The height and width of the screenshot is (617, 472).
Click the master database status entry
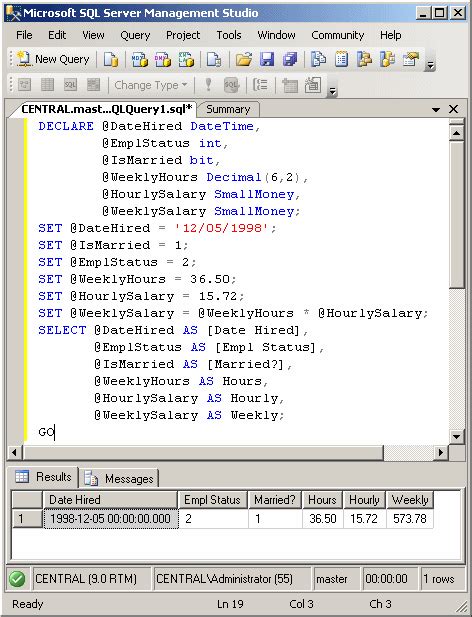tap(337, 579)
